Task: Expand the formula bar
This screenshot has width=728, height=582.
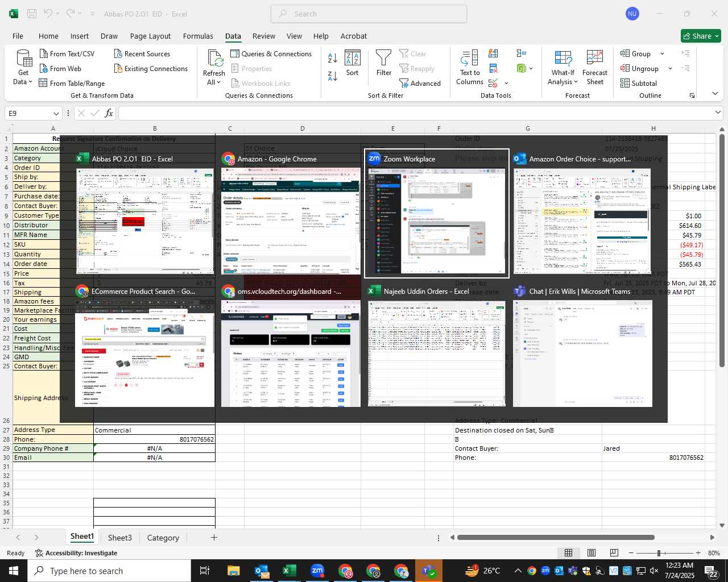Action: (x=718, y=113)
